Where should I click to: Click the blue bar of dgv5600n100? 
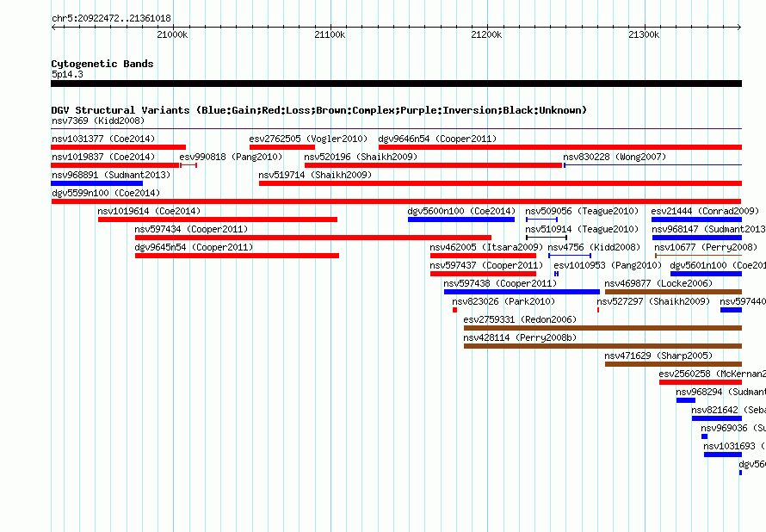pyautogui.click(x=461, y=220)
